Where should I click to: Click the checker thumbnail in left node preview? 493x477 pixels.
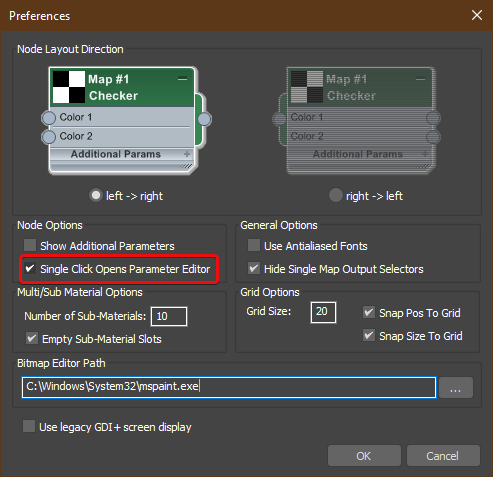coord(69,87)
